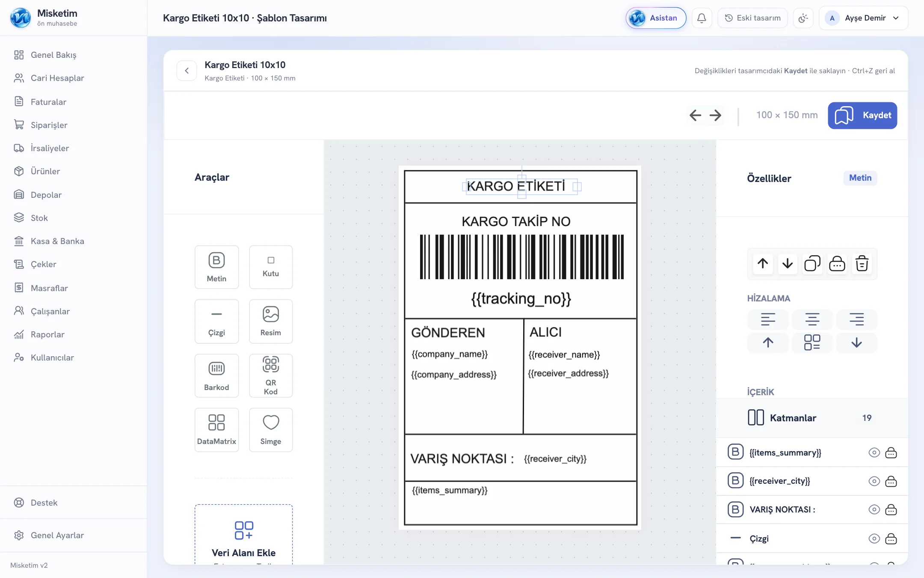Switch to Eski tasarım
Viewport: 924px width, 578px height.
[x=752, y=18]
